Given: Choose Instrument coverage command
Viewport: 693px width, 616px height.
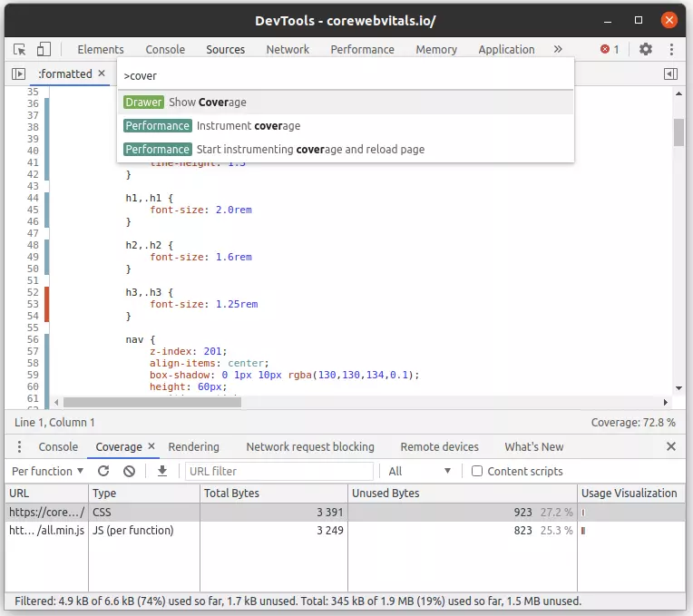Looking at the screenshot, I should [346, 126].
